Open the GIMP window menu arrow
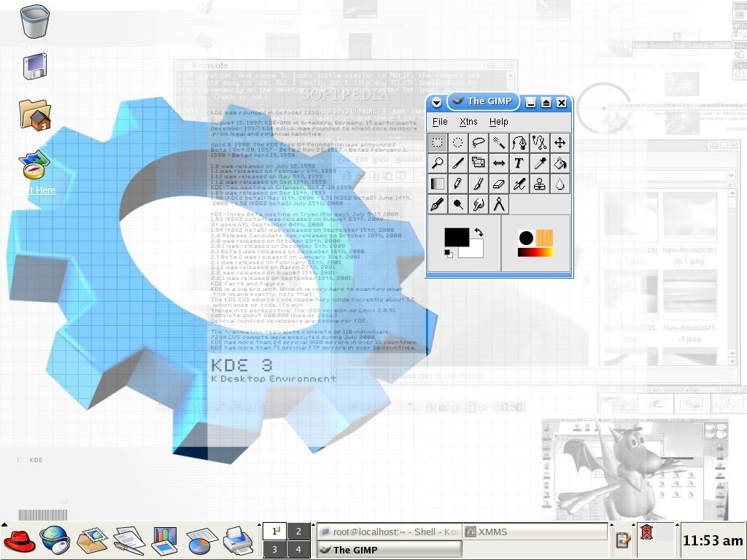This screenshot has height=560, width=747. coord(436,102)
